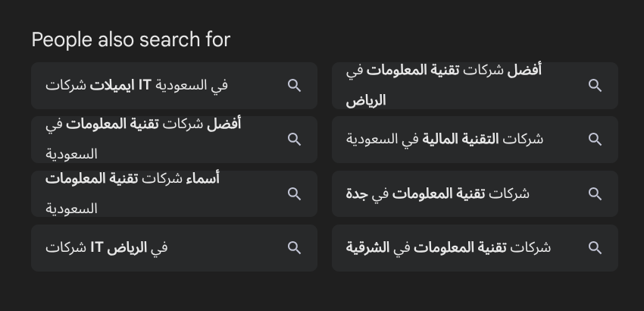Screen dimensions: 644x311
Task: Click search icon beside "شركات تقنية المعلومات في جدة"
Action: click(596, 194)
